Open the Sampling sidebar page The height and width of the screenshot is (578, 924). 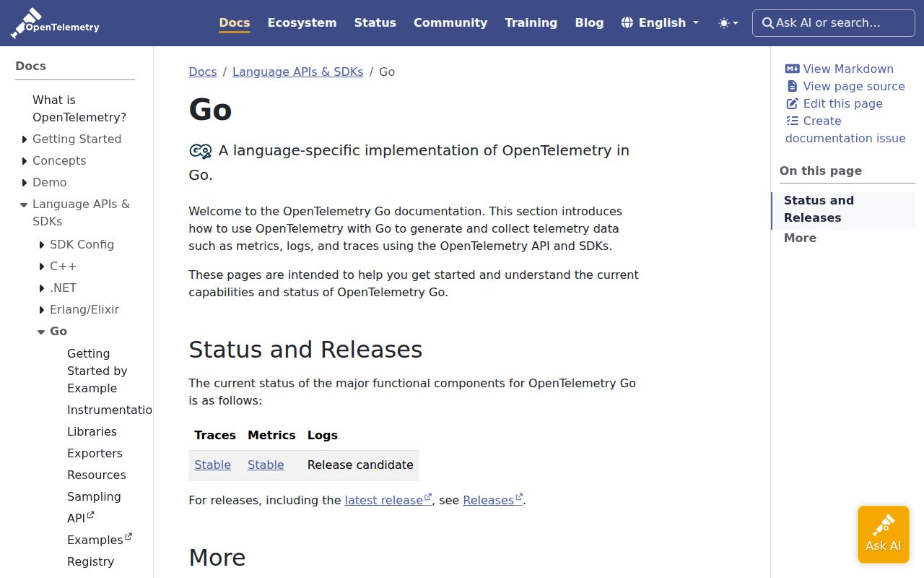pos(94,496)
